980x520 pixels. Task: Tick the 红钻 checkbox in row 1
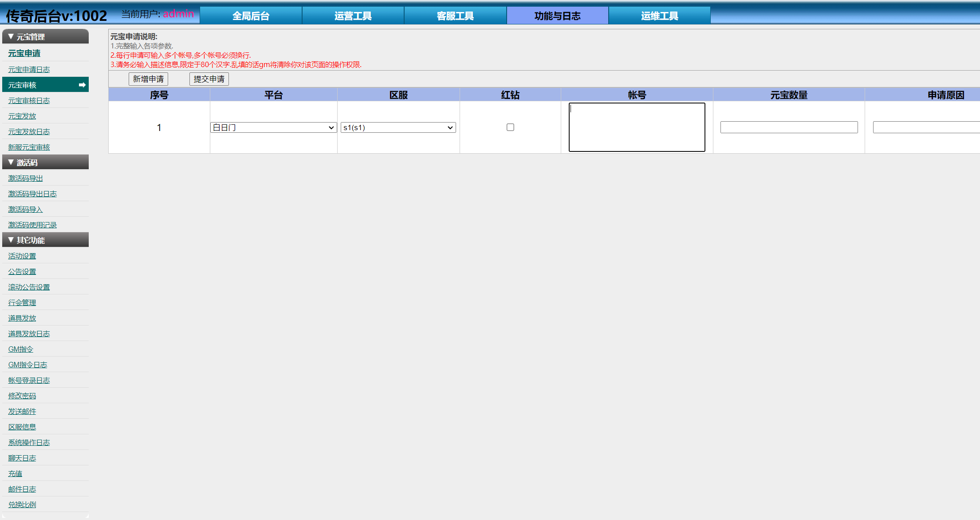point(510,127)
